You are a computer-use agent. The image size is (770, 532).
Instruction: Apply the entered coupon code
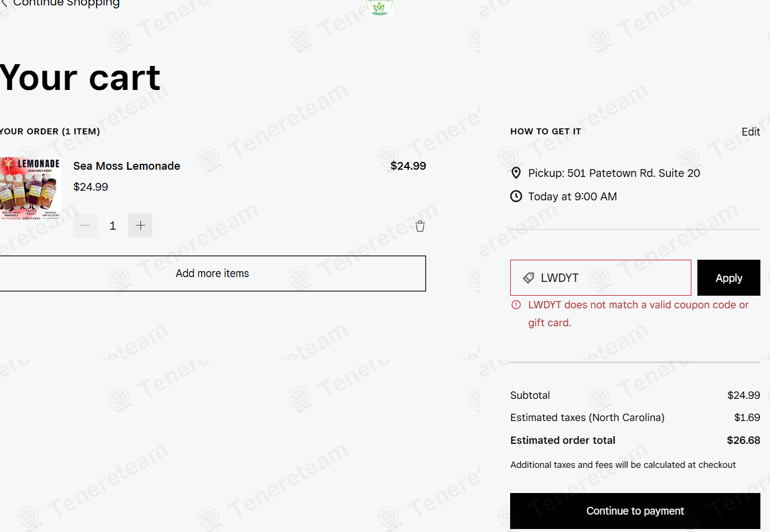point(729,278)
